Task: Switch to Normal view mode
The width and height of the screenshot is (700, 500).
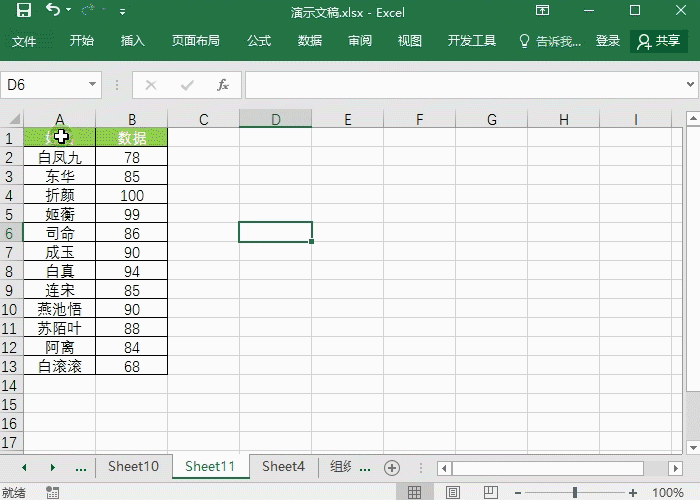Action: [412, 492]
